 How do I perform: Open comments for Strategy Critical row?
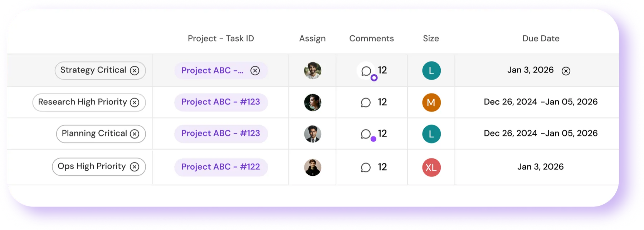tap(366, 71)
